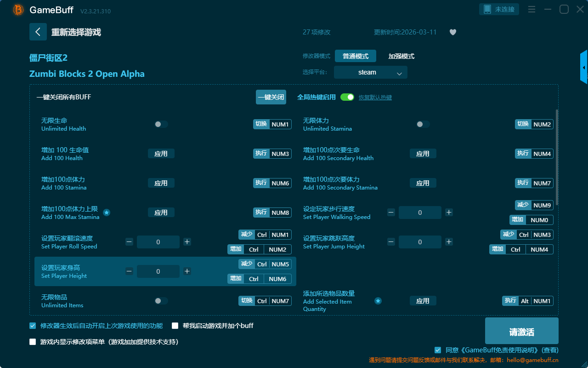Click plus icon for Set Player Jump Height
Screen dimensions: 588x368
coord(449,242)
